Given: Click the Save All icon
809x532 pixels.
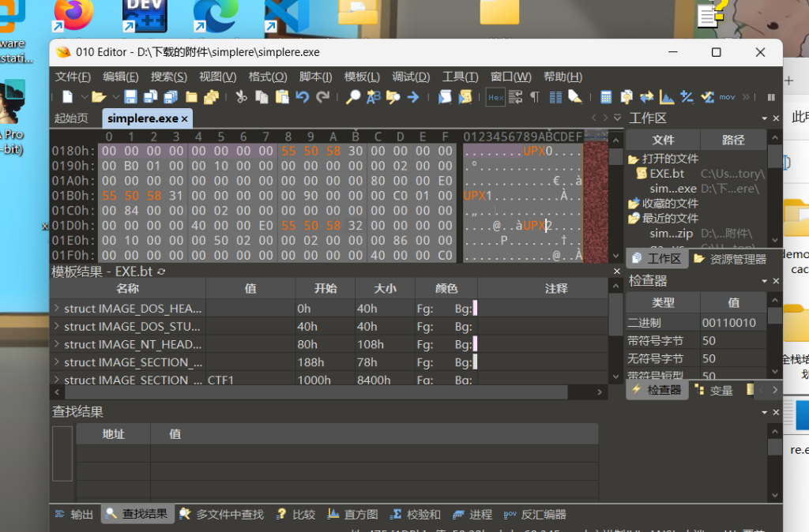Looking at the screenshot, I should 171,97.
